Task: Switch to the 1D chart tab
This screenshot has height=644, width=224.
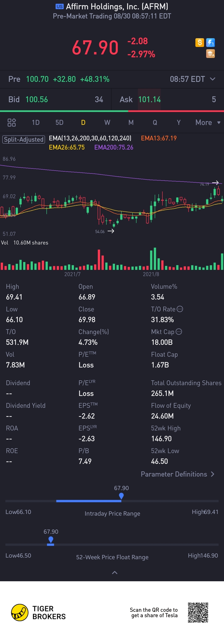Action: pyautogui.click(x=36, y=123)
